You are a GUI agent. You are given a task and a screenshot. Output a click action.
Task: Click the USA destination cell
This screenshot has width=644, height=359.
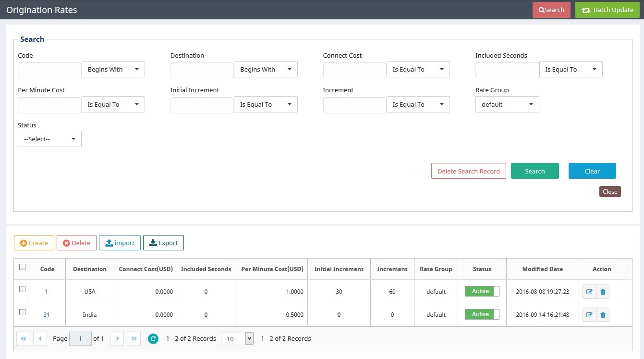click(x=90, y=292)
